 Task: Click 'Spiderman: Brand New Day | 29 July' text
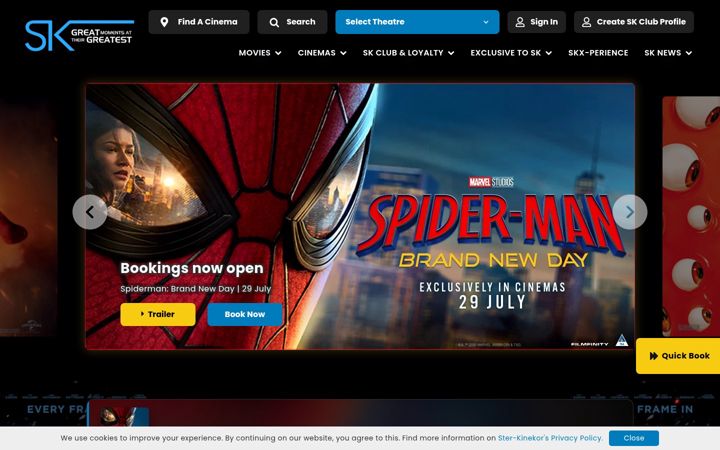tap(196, 289)
